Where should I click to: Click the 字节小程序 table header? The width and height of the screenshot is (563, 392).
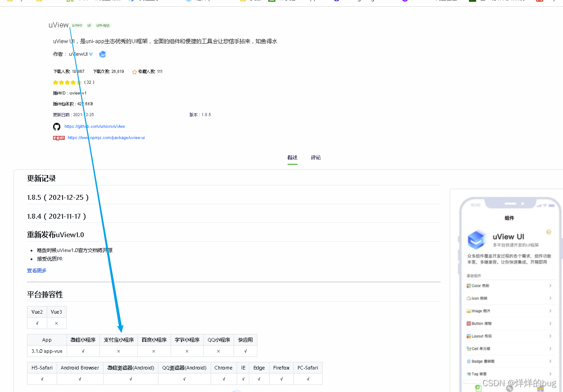click(x=187, y=340)
